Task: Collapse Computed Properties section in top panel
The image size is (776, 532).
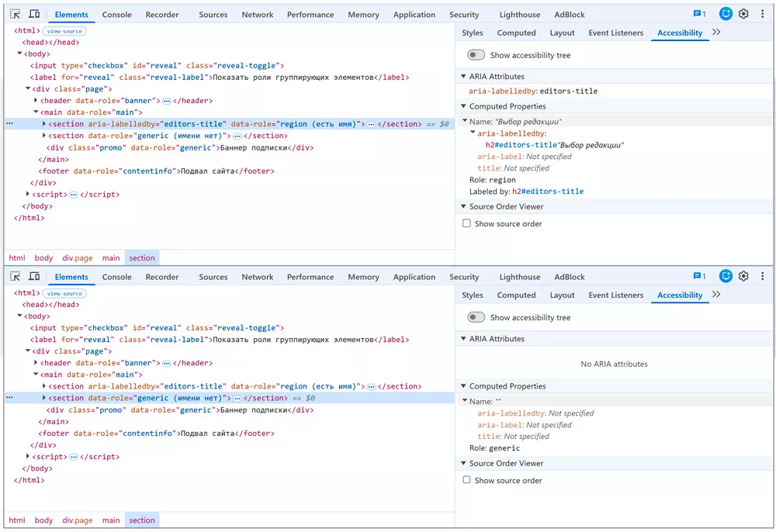Action: 463,106
